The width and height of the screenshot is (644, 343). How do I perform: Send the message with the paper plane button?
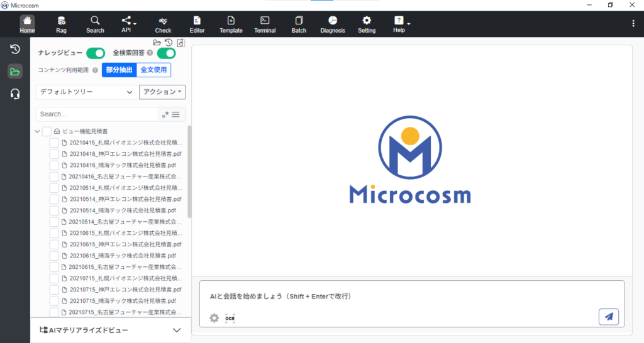coord(609,317)
